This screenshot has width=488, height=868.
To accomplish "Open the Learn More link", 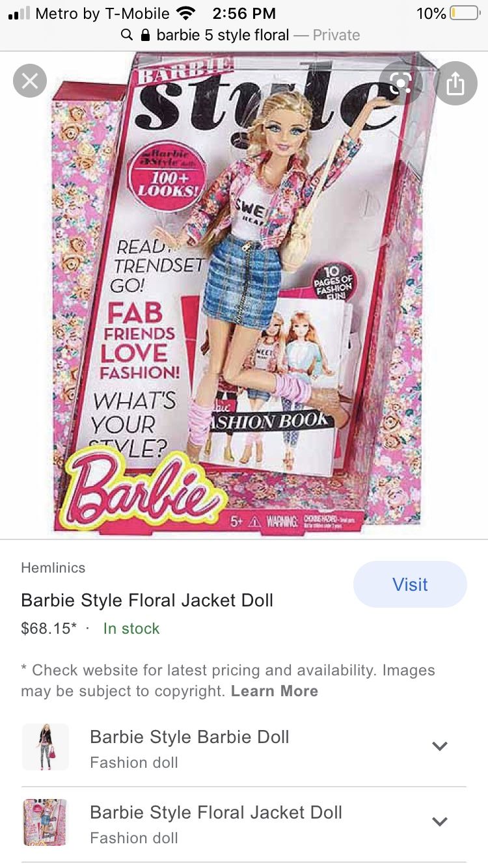I will [275, 691].
